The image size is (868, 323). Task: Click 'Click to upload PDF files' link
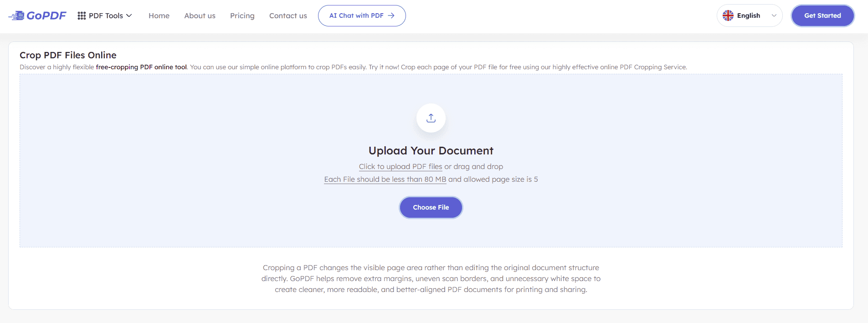coord(401,167)
